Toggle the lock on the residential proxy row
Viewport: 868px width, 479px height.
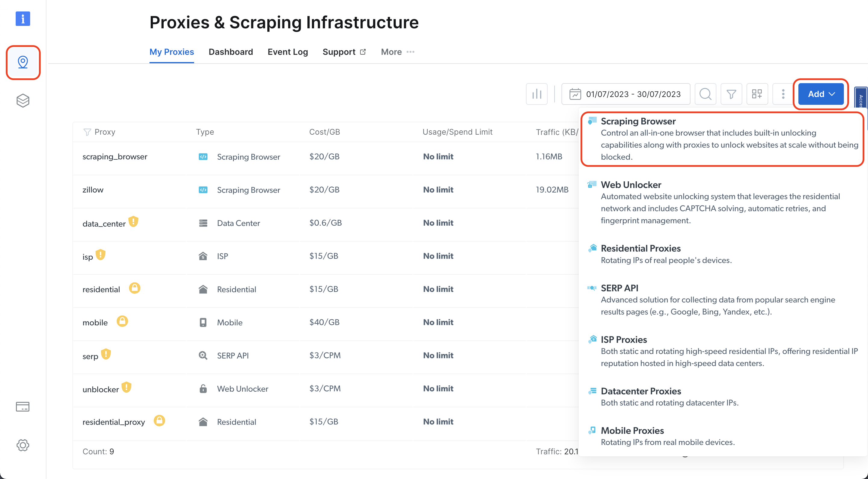134,288
